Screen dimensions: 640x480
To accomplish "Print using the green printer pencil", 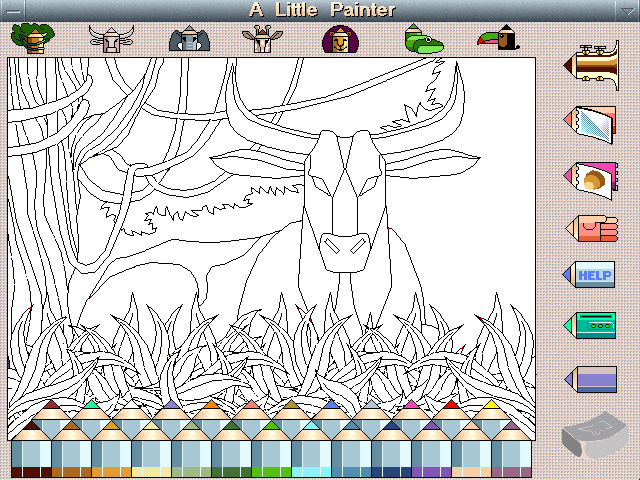I will (x=590, y=325).
